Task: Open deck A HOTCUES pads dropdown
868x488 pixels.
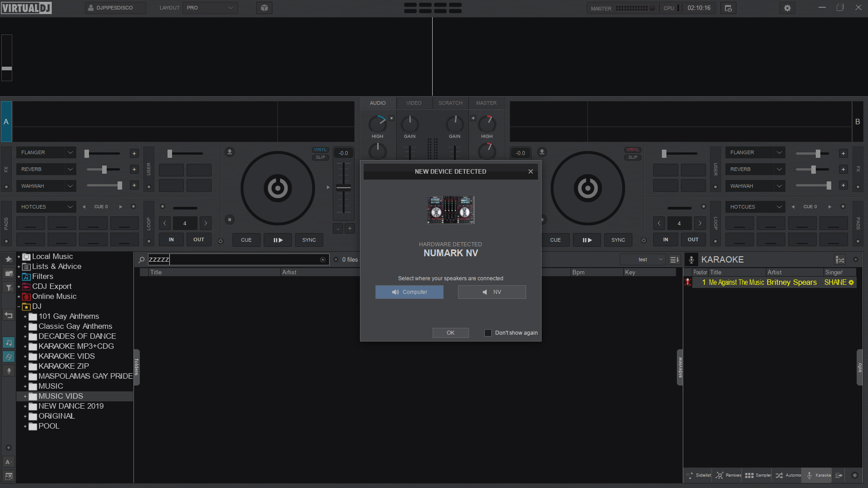Action: 46,207
